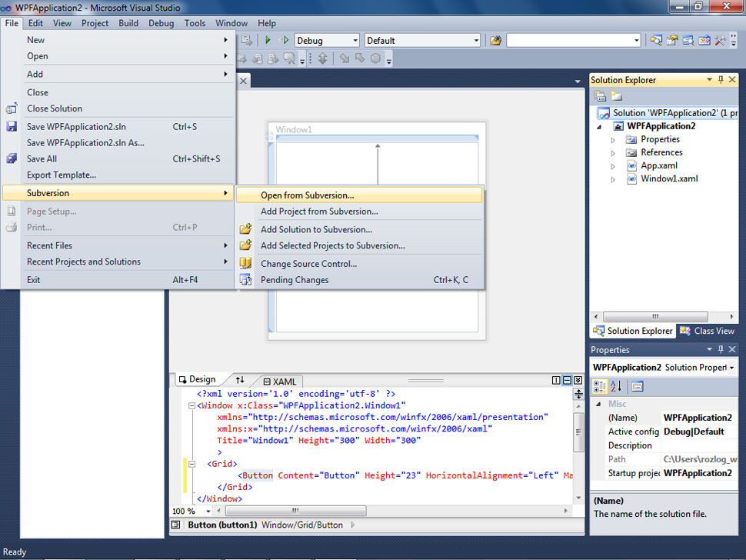Open the Properties Window toolbar icon
Viewport: 746px width, 560px height.
[671, 41]
